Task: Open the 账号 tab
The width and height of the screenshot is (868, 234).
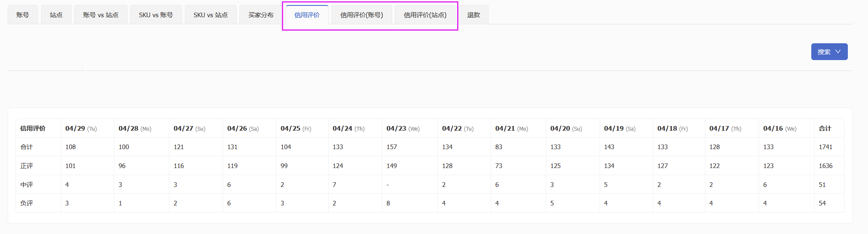Action: tap(23, 15)
